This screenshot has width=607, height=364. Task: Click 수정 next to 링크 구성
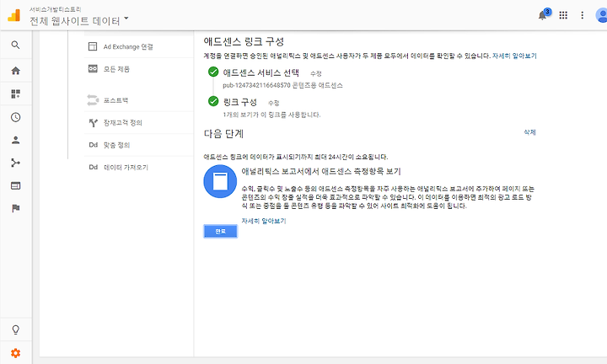coord(274,103)
